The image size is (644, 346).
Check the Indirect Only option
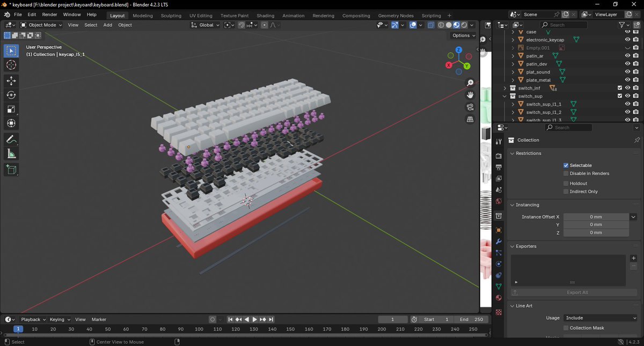[x=566, y=192]
